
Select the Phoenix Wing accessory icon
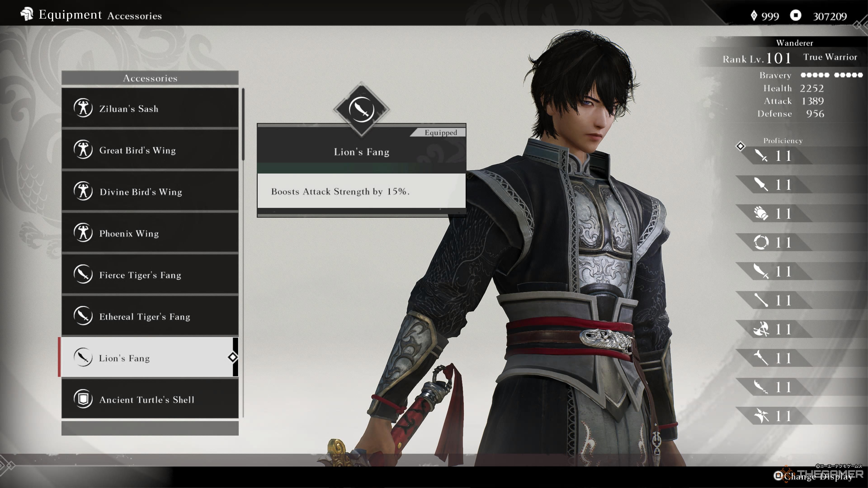(x=83, y=233)
